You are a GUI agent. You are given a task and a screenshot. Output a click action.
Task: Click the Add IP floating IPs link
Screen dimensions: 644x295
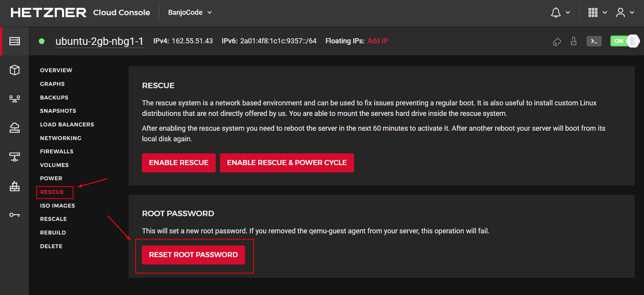tap(377, 41)
